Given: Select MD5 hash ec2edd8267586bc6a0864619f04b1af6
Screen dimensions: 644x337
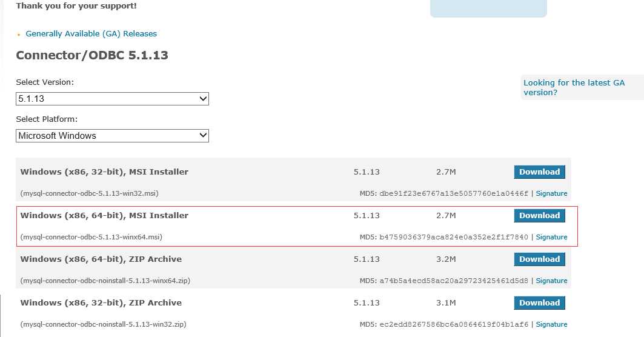Looking at the screenshot, I should tap(454, 324).
